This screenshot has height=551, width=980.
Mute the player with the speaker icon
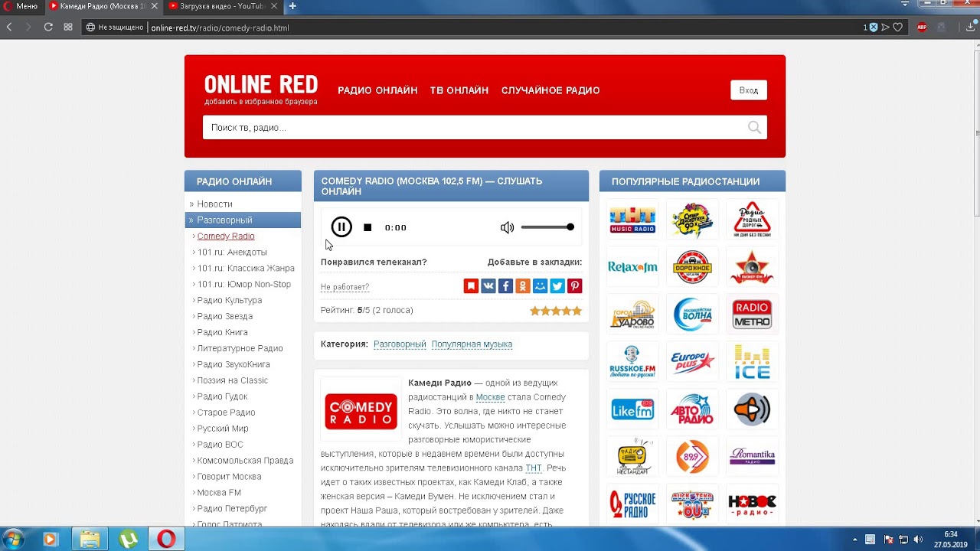point(507,227)
